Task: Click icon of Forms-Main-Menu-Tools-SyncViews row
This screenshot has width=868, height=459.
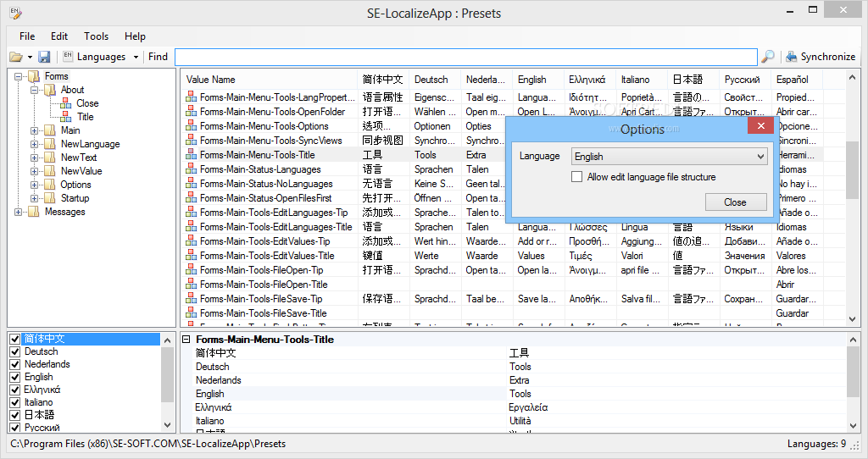Action: pos(191,141)
